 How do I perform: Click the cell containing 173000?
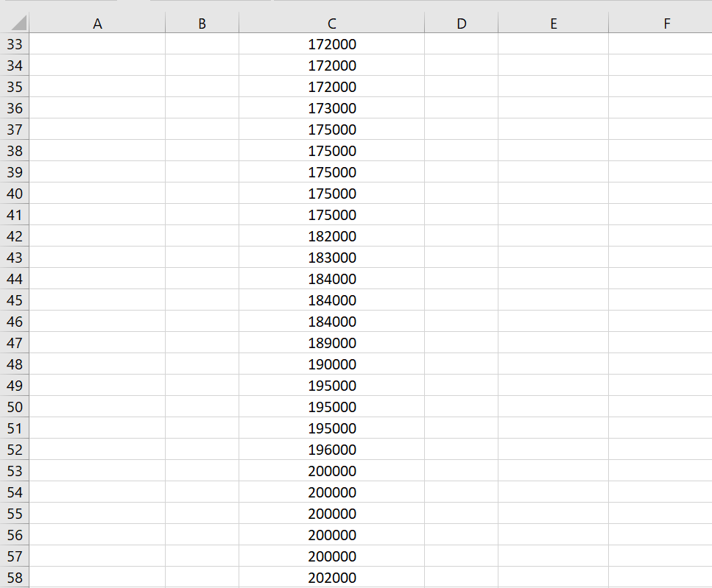[331, 108]
